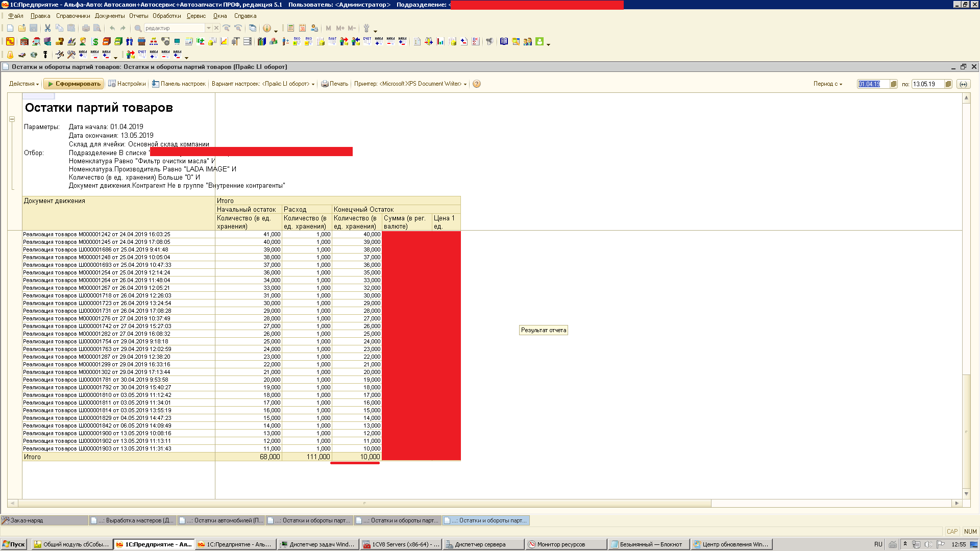Click the user lock icon
The width and height of the screenshot is (980, 551).
[314, 28]
